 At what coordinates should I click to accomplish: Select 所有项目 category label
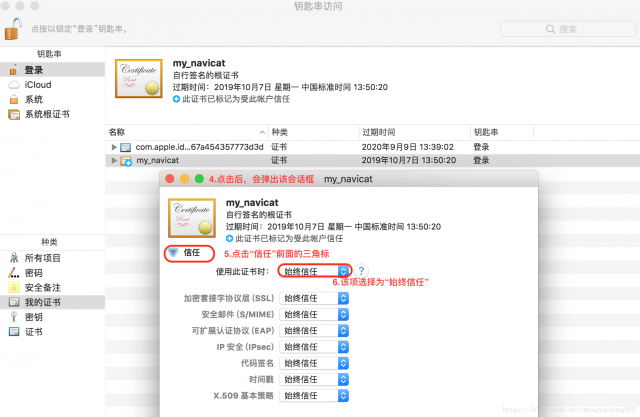click(42, 258)
